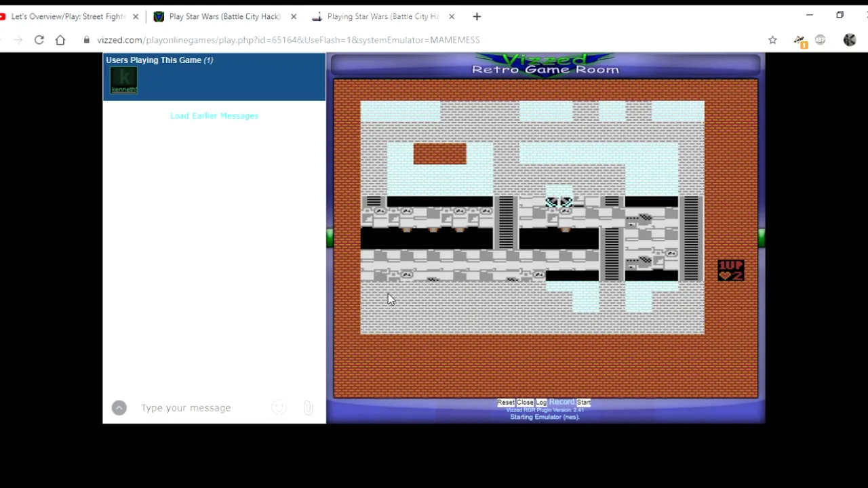The image size is (868, 488).
Task: Reload the page with the refresh icon
Action: pos(39,40)
